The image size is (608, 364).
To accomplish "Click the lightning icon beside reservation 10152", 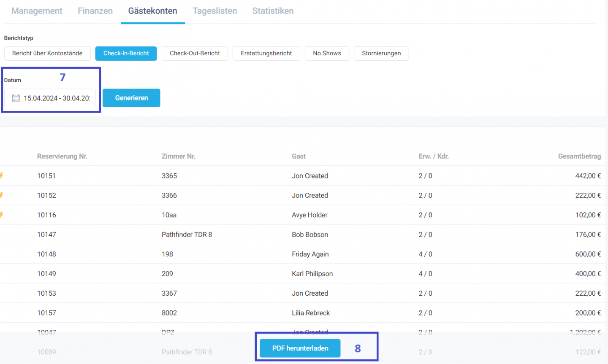I will point(2,195).
